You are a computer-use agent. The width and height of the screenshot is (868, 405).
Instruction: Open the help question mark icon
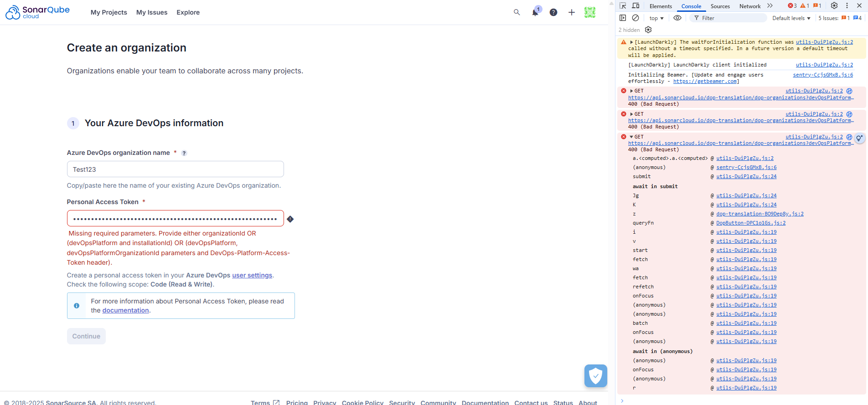pos(553,12)
